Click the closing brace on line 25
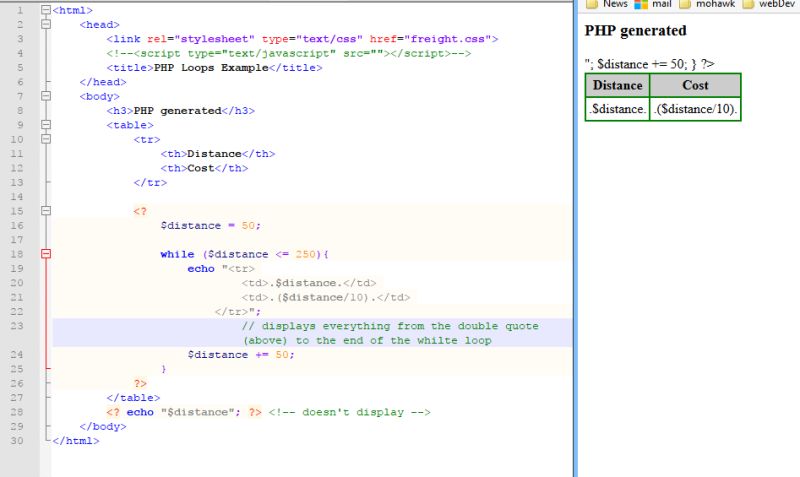 163,369
